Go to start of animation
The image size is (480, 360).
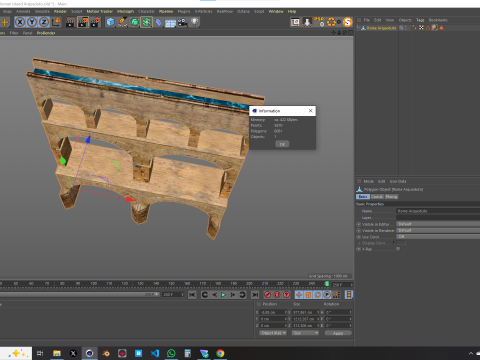192,295
